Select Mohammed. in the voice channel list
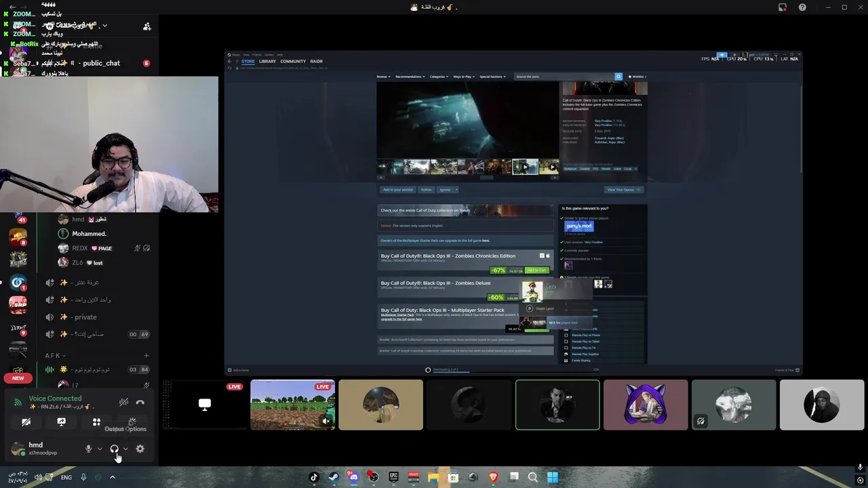This screenshot has width=868, height=488. (x=89, y=234)
